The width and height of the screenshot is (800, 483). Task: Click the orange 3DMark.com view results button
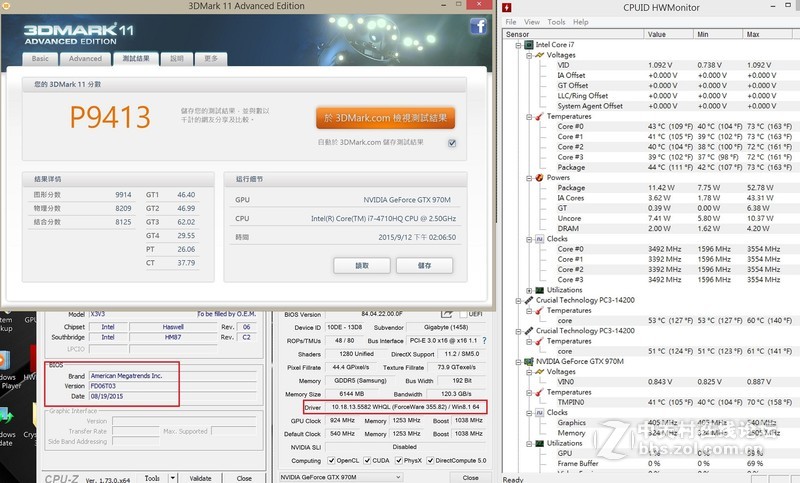pos(385,118)
